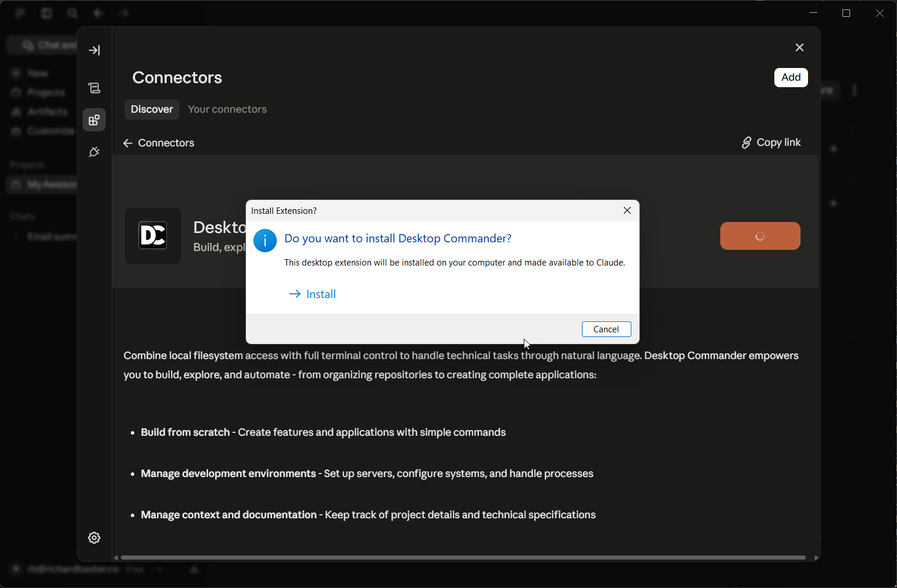Screen dimensions: 897x588
Task: Open Projects in the main window sidebar
Action: (x=39, y=93)
